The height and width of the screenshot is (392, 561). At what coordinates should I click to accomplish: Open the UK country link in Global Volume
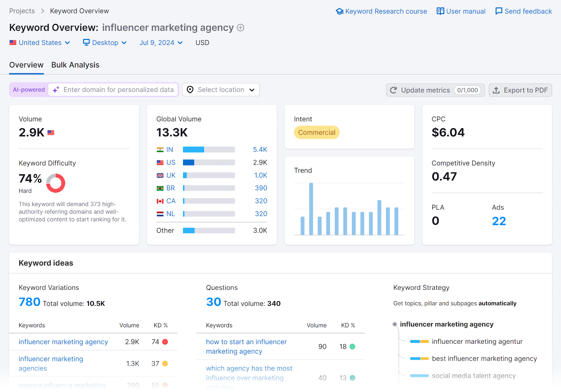171,176
